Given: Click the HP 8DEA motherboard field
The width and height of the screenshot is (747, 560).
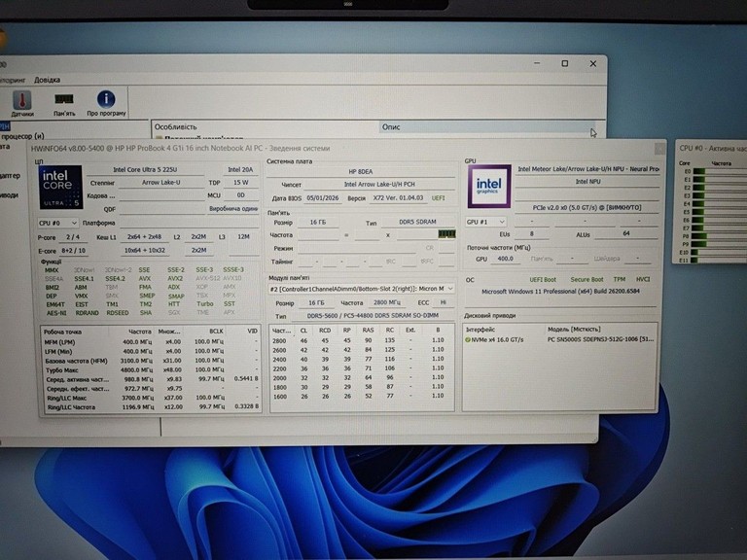Looking at the screenshot, I should 361,171.
